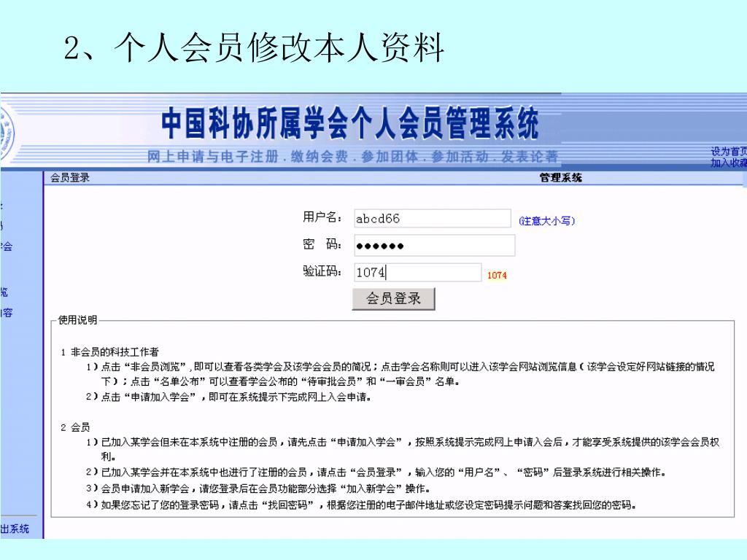Click the 密码 password field
Image resolution: width=747 pixels, height=560 pixels.
pos(435,246)
